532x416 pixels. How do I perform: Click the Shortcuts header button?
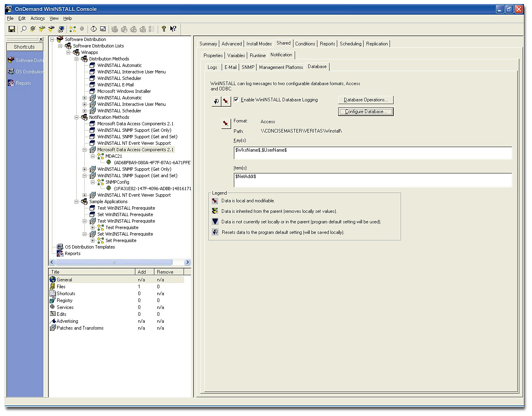point(24,47)
